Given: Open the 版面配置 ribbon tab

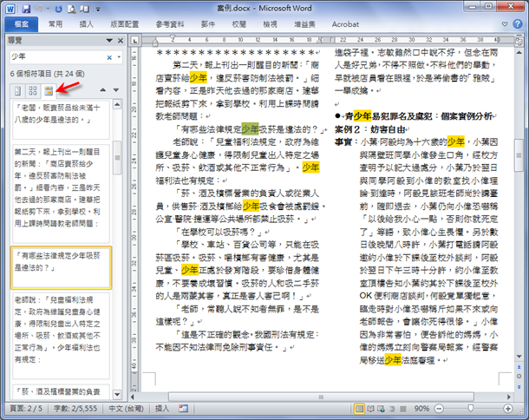Looking at the screenshot, I should (125, 24).
